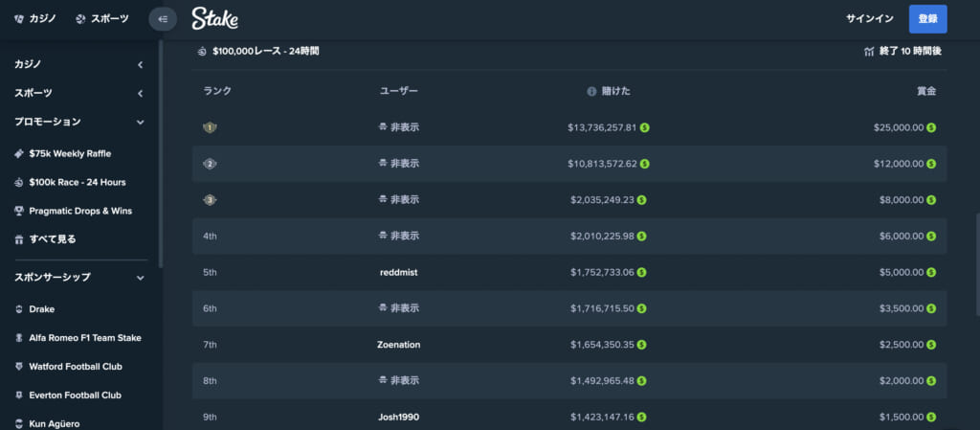
Task: Expand the スポーツ sidebar section chevron
Action: [x=141, y=94]
